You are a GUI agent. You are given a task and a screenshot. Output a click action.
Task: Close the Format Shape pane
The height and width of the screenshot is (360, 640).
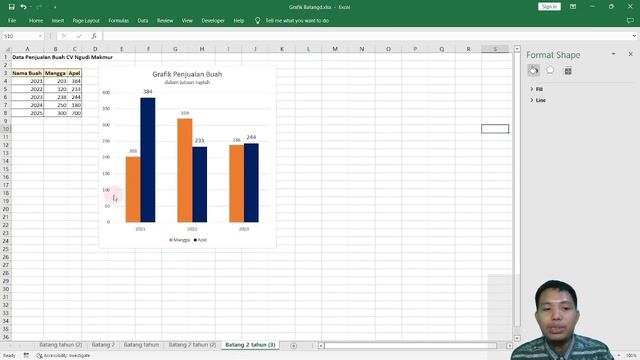[x=630, y=54]
